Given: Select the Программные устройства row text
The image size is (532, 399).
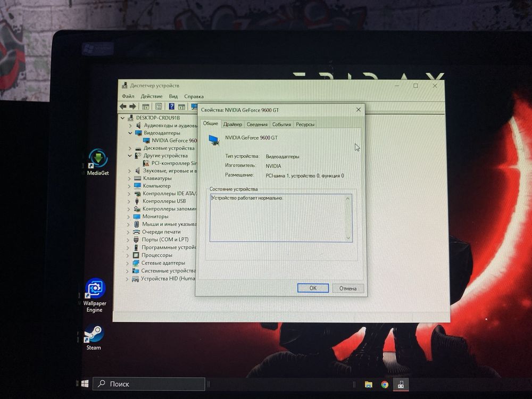Looking at the screenshot, I should (x=169, y=247).
